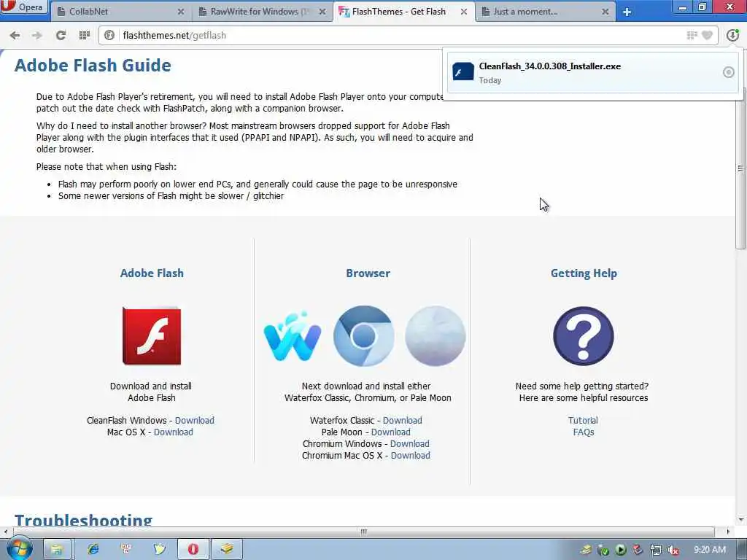Download CleanFlash Windows

click(194, 421)
